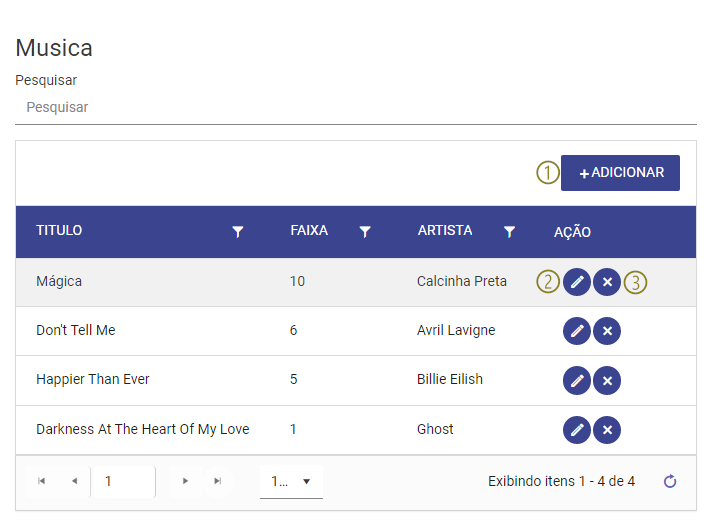Image resolution: width=712 pixels, height=526 pixels.
Task: Edit Darkness At The Heart Of My Love
Action: pyautogui.click(x=577, y=430)
